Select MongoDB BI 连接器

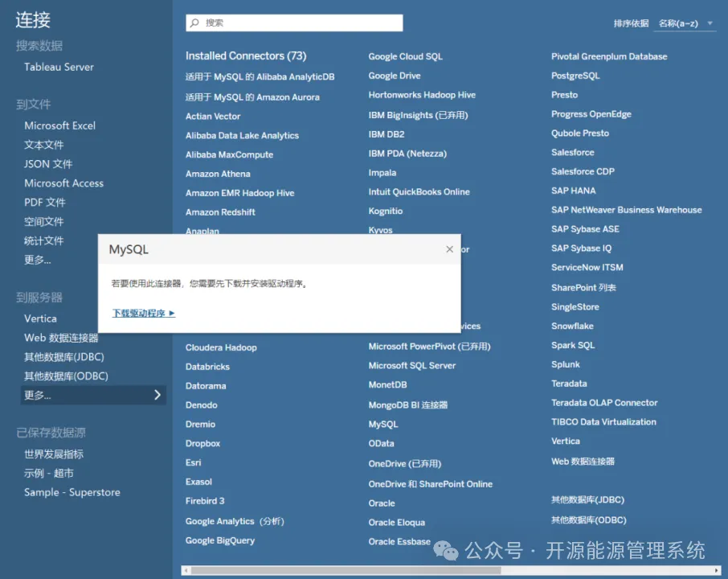tap(408, 404)
